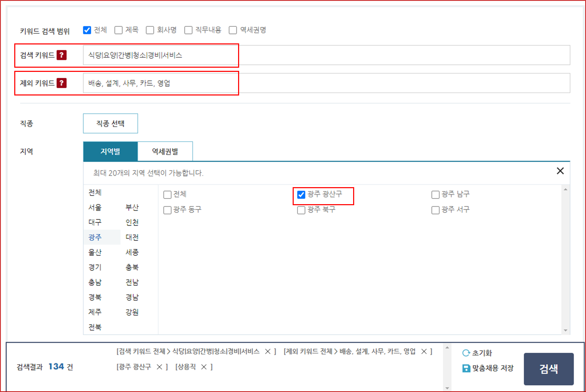Click the 검색 키워드 input field

tap(327, 55)
